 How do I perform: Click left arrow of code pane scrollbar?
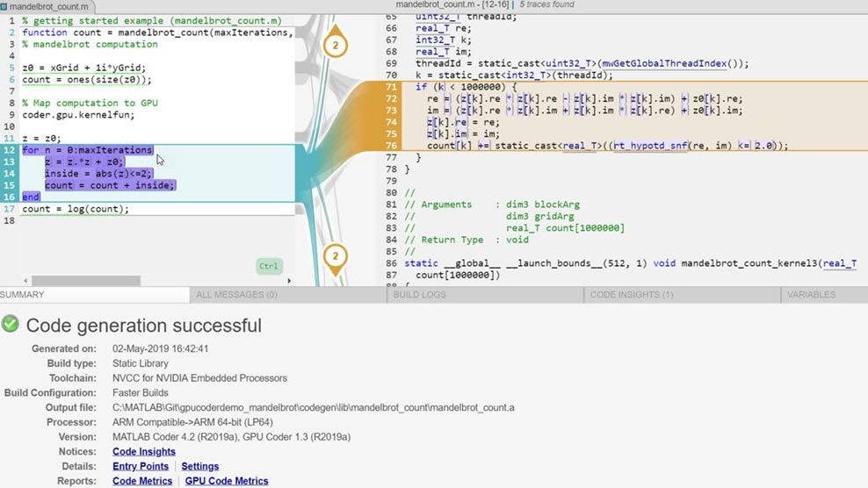coord(5,281)
